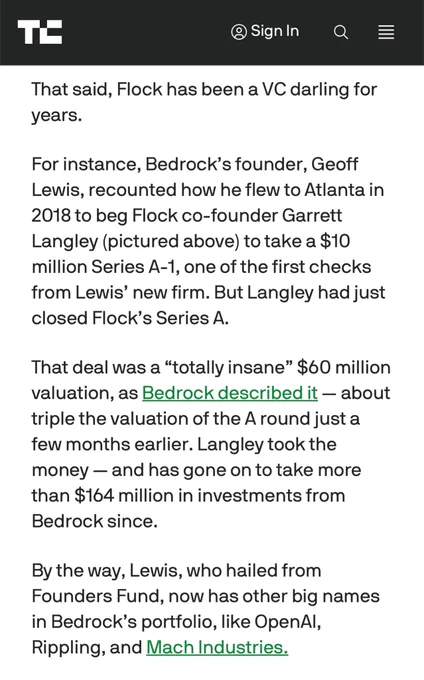This screenshot has width=424, height=680.
Task: Click the word "Rippling" in the last paragraph
Action: click(68, 647)
